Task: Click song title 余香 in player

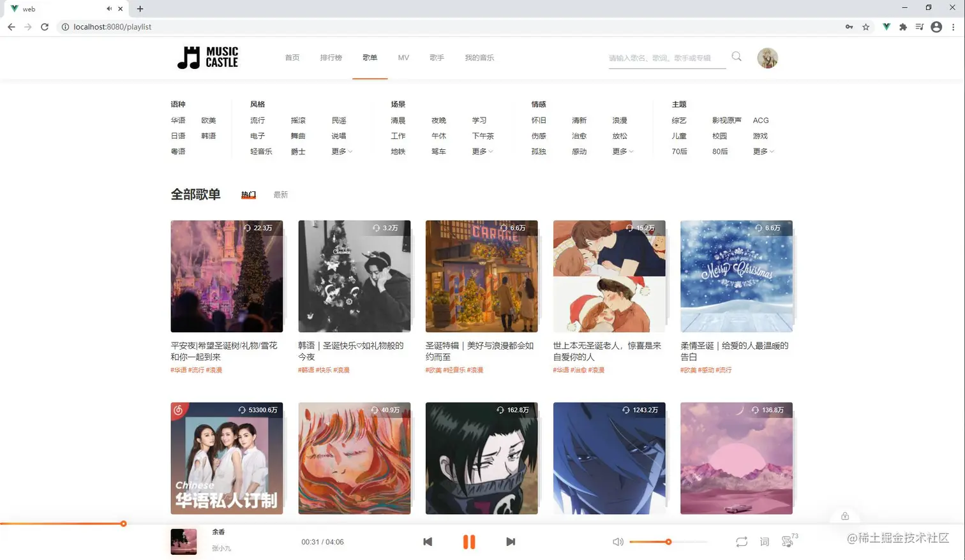Action: (218, 532)
